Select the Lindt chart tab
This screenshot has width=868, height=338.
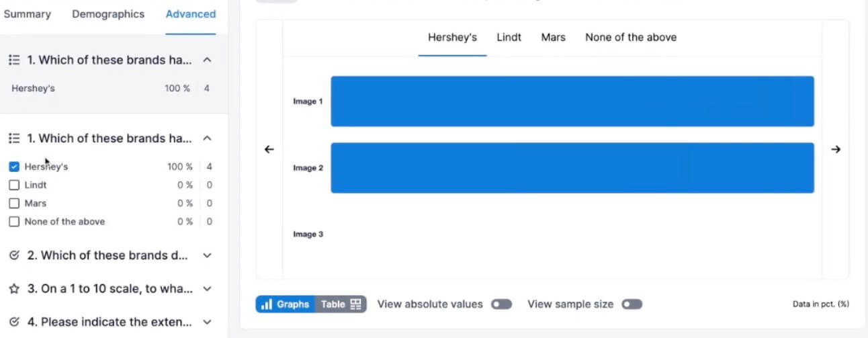[509, 38]
